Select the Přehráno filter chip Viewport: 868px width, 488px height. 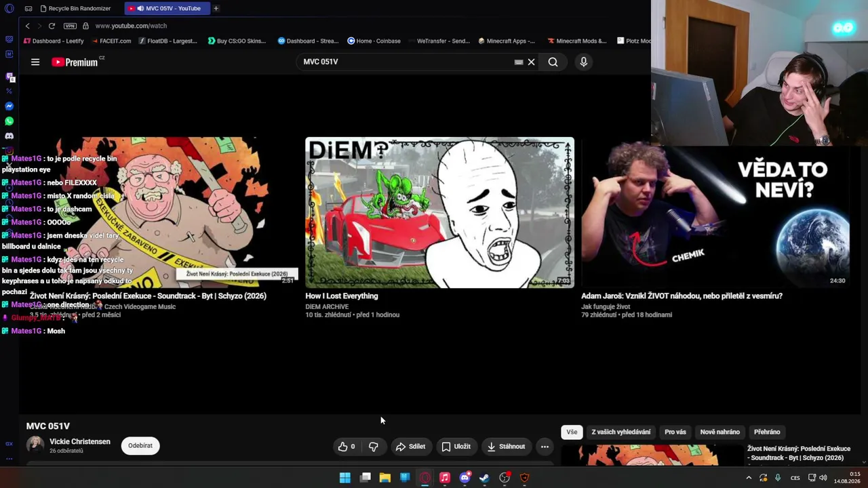click(x=767, y=432)
